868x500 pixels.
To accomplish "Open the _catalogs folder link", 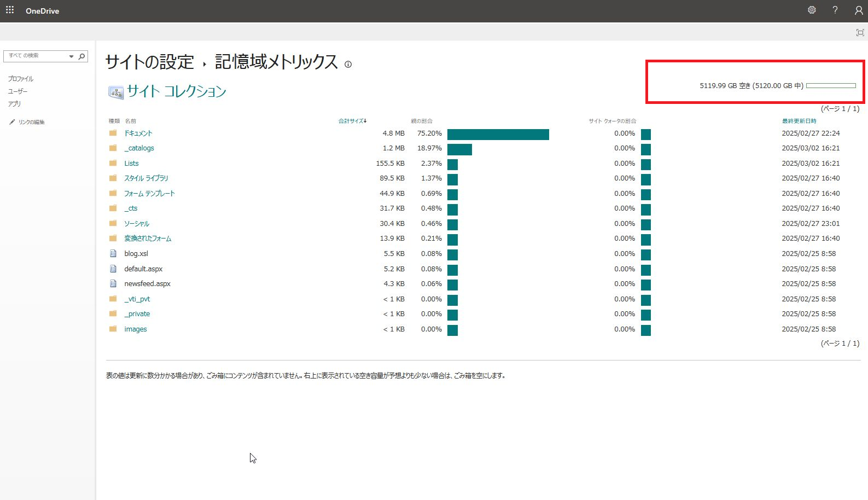I will click(139, 148).
